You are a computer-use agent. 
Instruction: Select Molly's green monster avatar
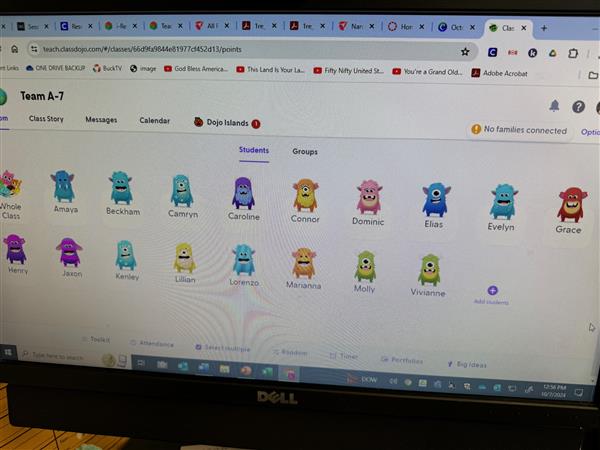pos(365,267)
